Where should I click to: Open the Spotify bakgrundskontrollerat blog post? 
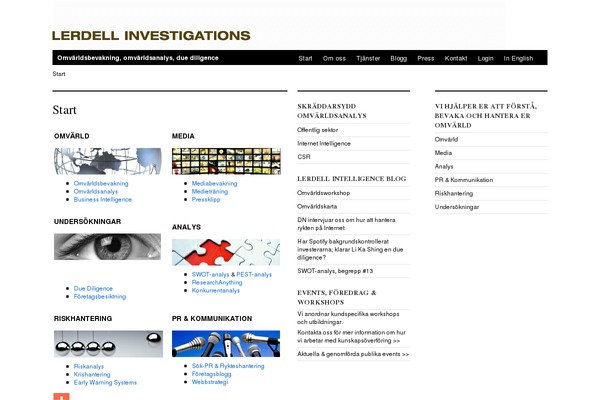point(350,250)
